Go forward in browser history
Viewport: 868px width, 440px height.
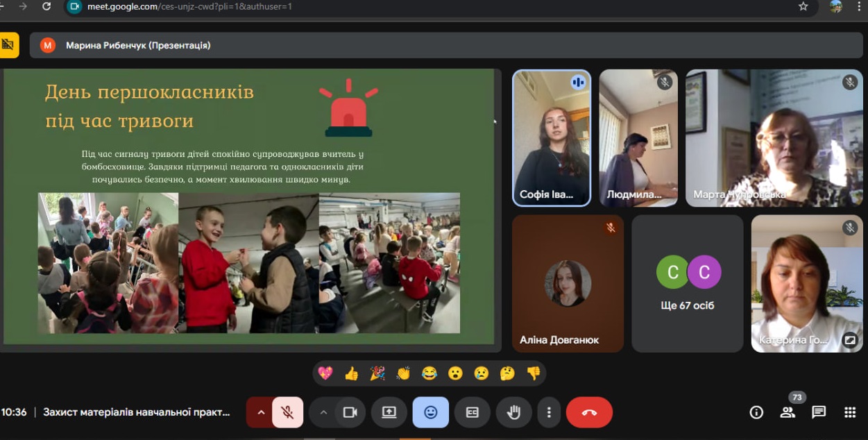[23, 6]
